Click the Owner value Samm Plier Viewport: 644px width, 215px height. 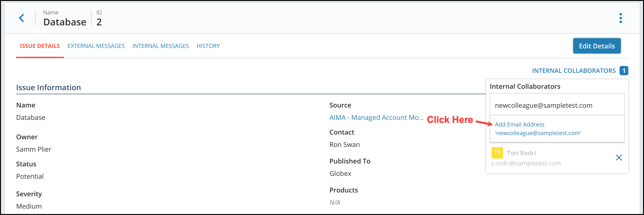34,149
